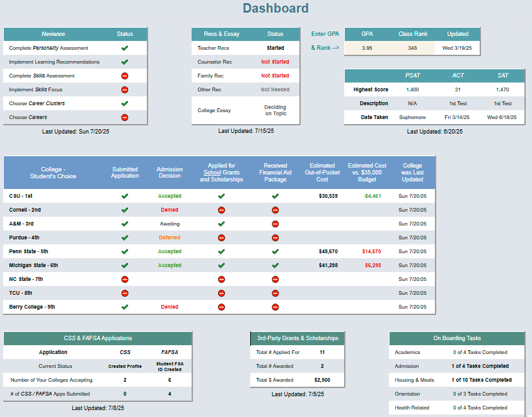This screenshot has height=417, width=532.
Task: Select the GPA input cell showing 3.95
Action: 367,48
